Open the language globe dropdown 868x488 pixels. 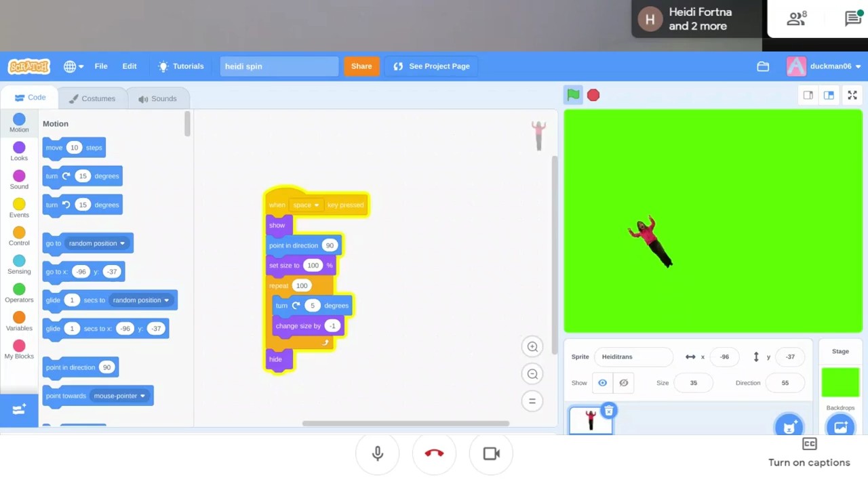73,66
